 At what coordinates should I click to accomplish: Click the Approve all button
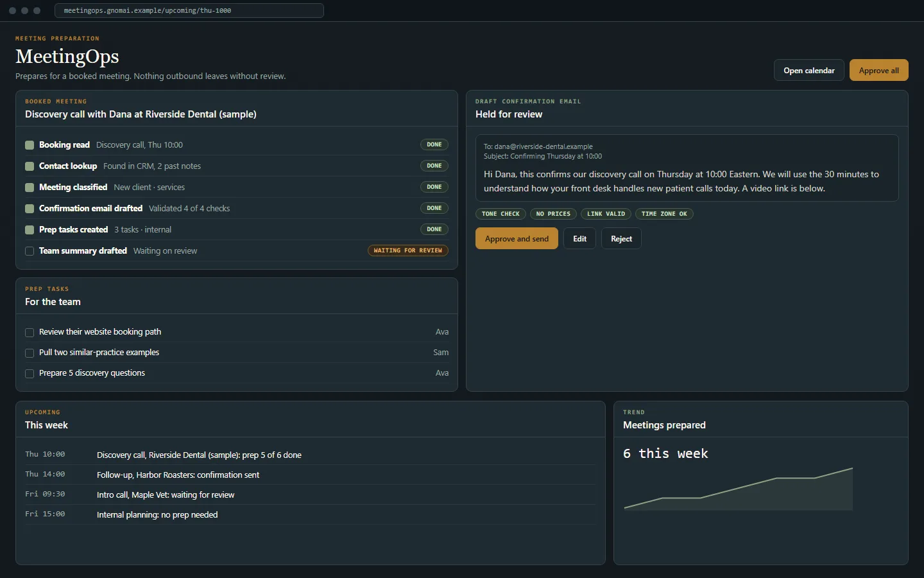(878, 70)
